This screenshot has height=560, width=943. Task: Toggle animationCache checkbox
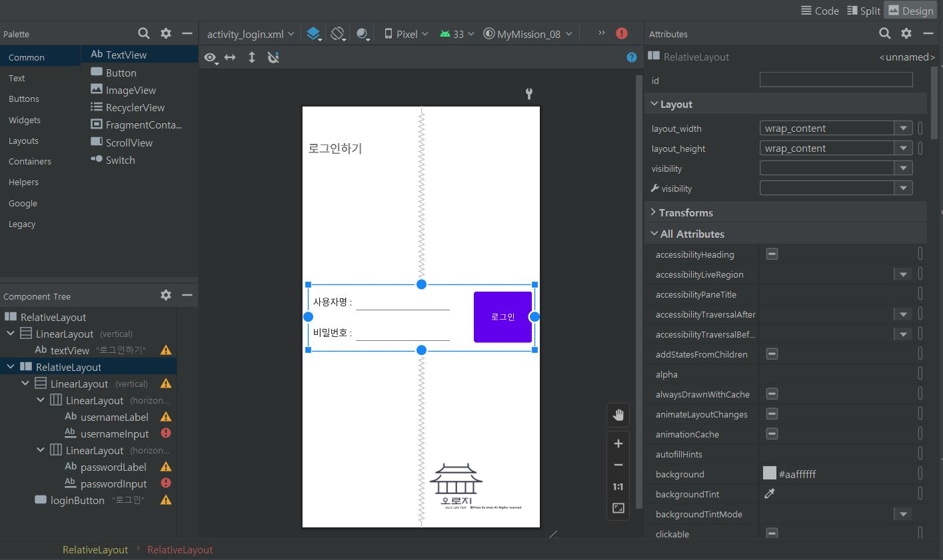pyautogui.click(x=772, y=433)
